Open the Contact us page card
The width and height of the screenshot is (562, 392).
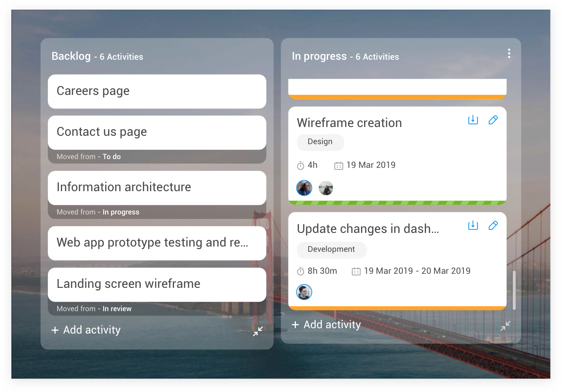click(x=157, y=132)
